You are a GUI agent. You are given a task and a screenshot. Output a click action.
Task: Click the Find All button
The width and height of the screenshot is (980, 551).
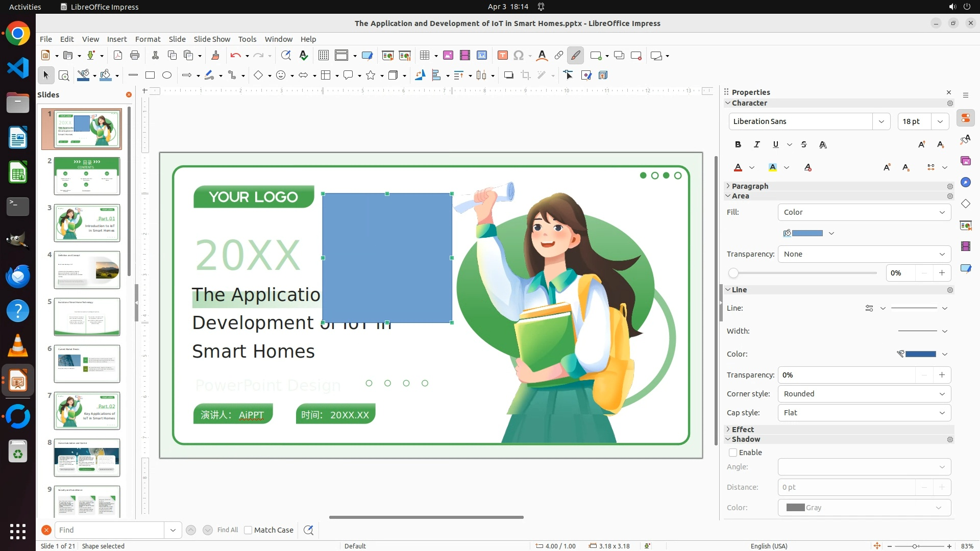tap(228, 530)
